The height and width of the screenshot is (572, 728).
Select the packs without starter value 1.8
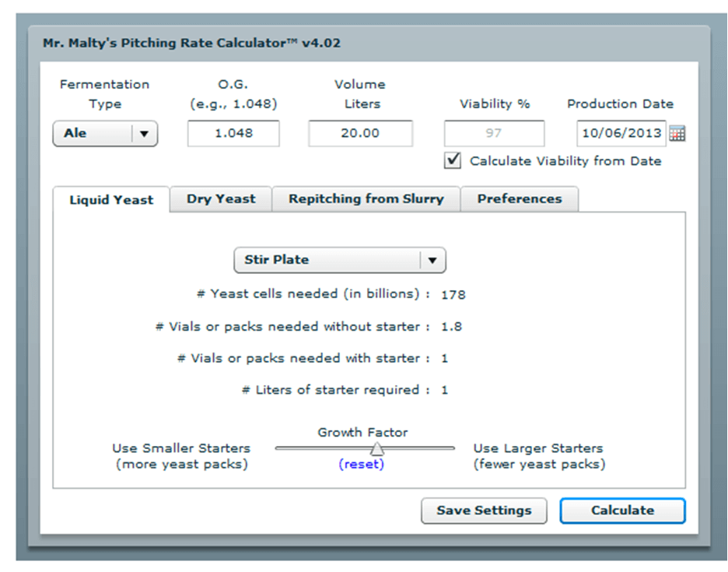451,327
